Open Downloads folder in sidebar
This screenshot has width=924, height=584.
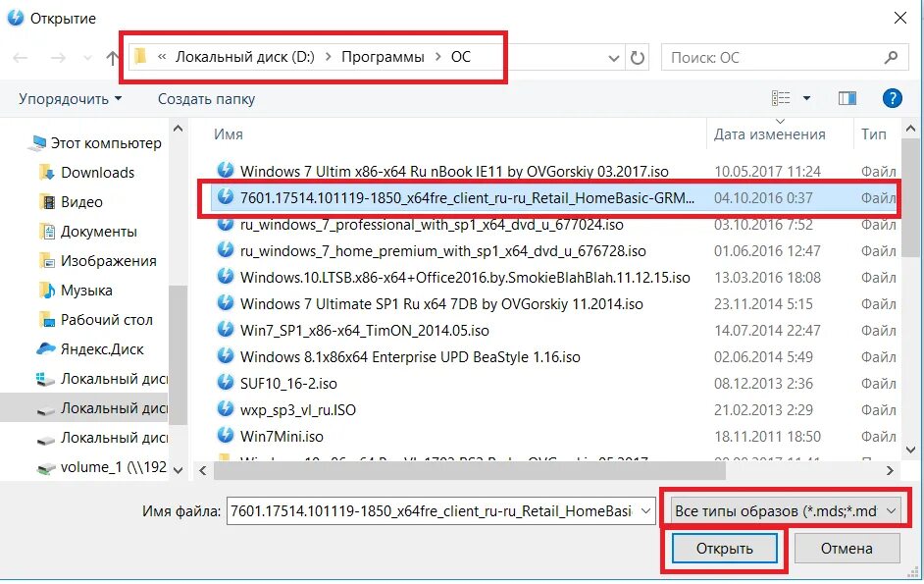pyautogui.click(x=98, y=172)
